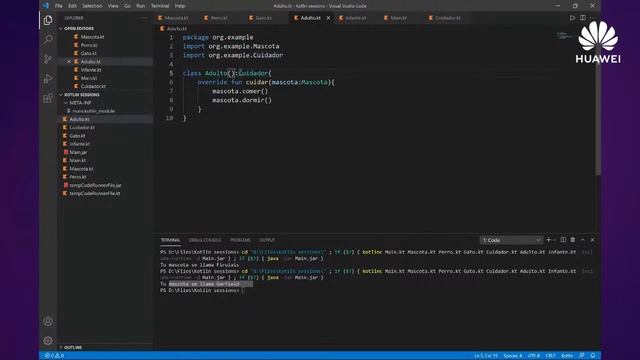This screenshot has width=640, height=360.
Task: Click the new terminal plus icon
Action: [x=549, y=240]
